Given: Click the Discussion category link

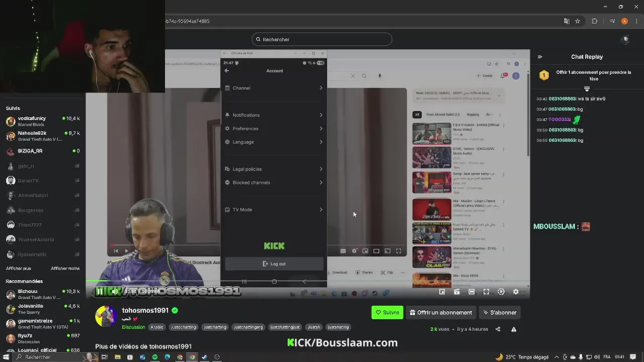Looking at the screenshot, I should (x=133, y=327).
